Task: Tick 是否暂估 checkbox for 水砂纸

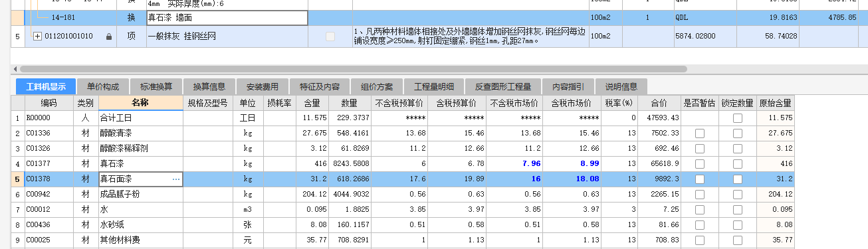Action: (x=699, y=225)
